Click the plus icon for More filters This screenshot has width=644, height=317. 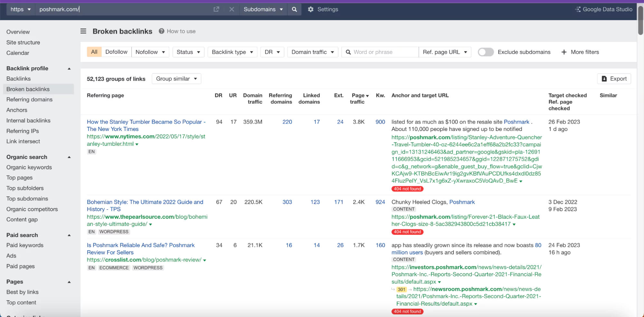click(x=564, y=52)
